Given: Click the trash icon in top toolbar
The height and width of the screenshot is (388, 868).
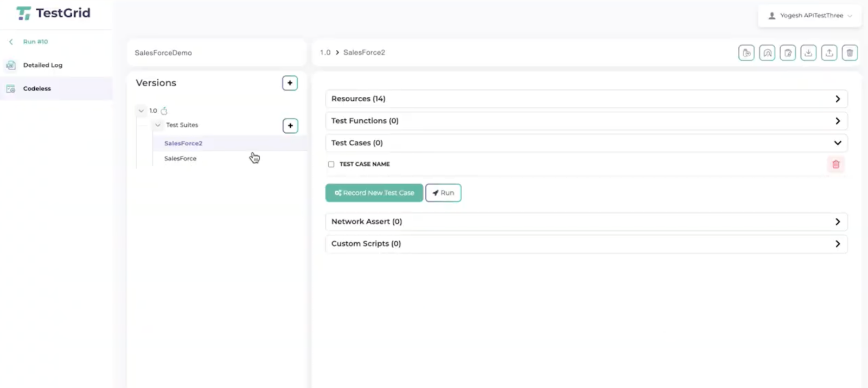Looking at the screenshot, I should 850,53.
